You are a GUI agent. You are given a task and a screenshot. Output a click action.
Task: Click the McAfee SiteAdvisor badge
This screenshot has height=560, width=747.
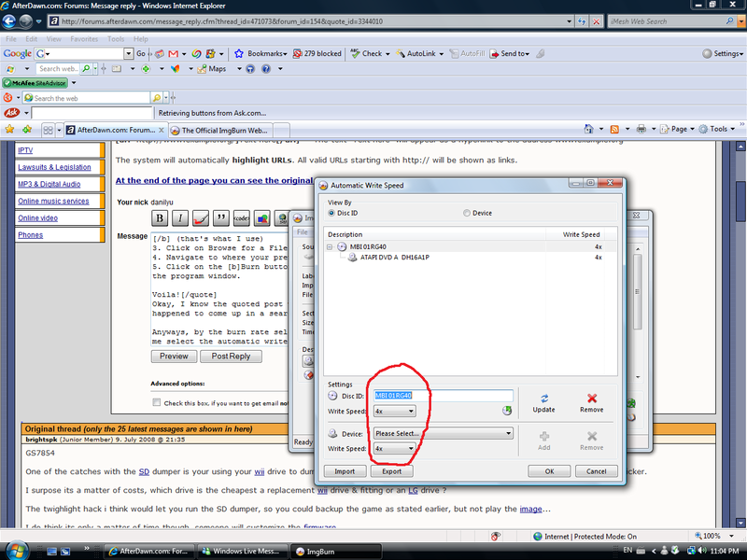pos(35,83)
